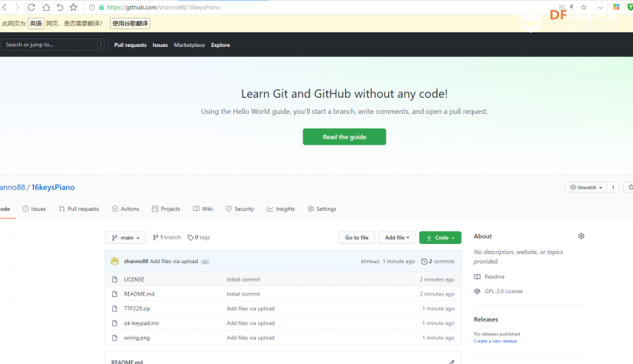Click the Use Google Translate button
The width and height of the screenshot is (633, 364).
point(130,23)
